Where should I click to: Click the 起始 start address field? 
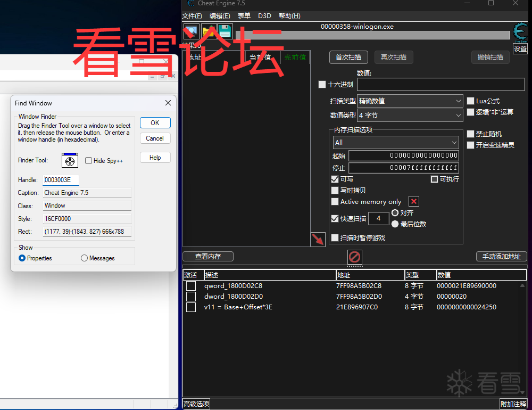tap(404, 155)
